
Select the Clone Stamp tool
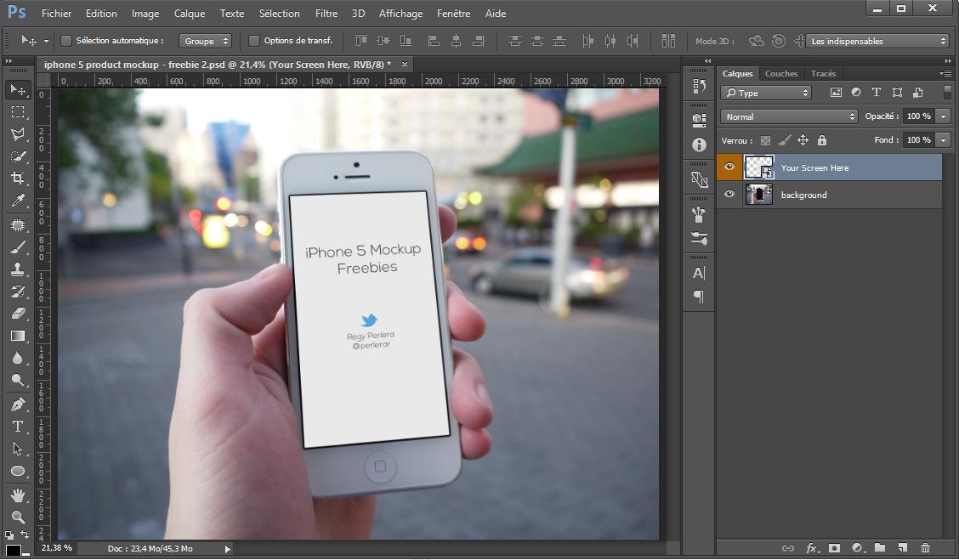point(18,269)
